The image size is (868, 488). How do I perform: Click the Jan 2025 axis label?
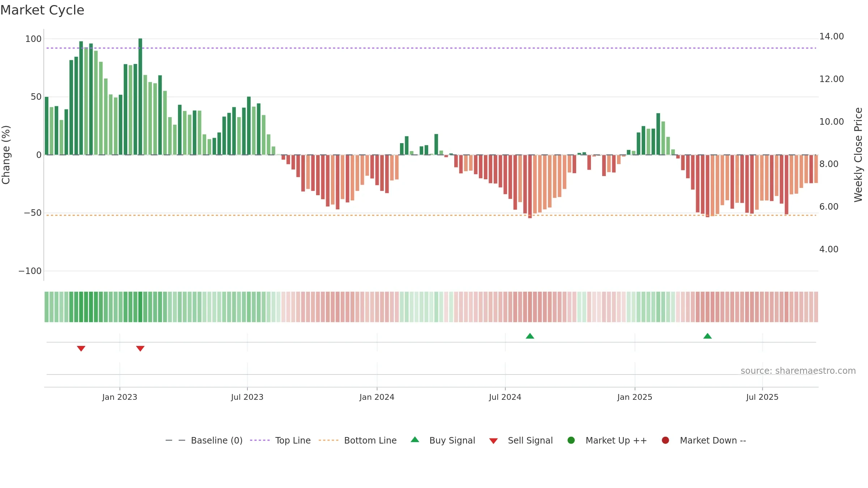(x=635, y=397)
